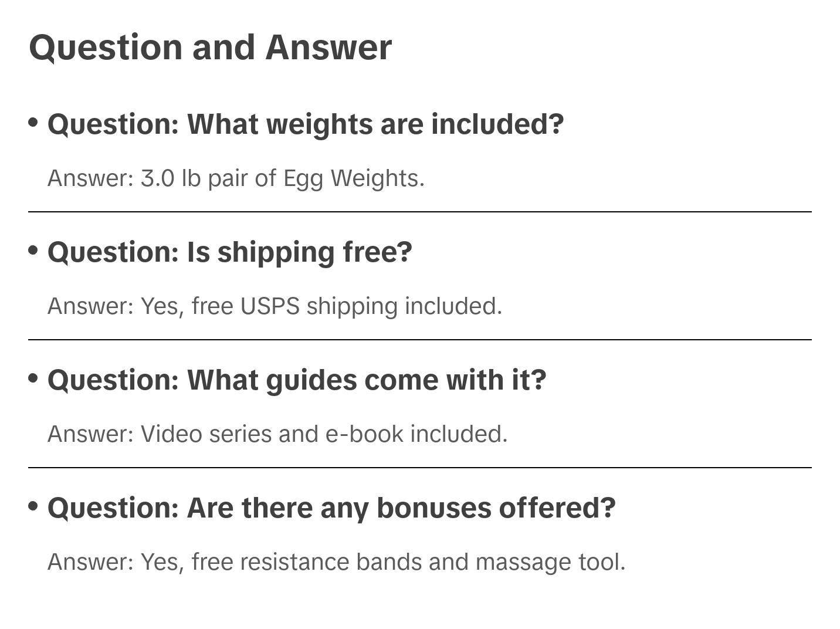Click the divider line below the shipping answer
This screenshot has width=840, height=629.
click(419, 340)
